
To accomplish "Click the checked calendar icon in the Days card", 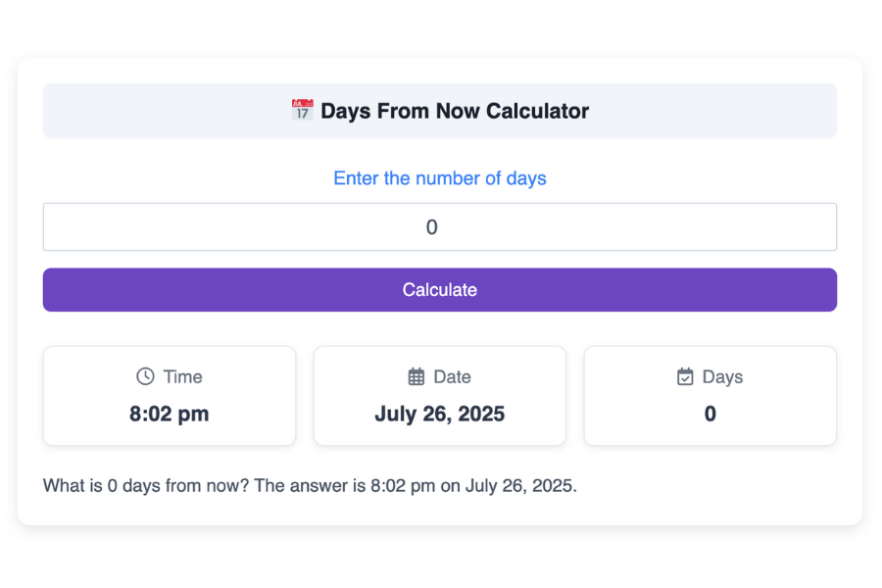I will (683, 376).
